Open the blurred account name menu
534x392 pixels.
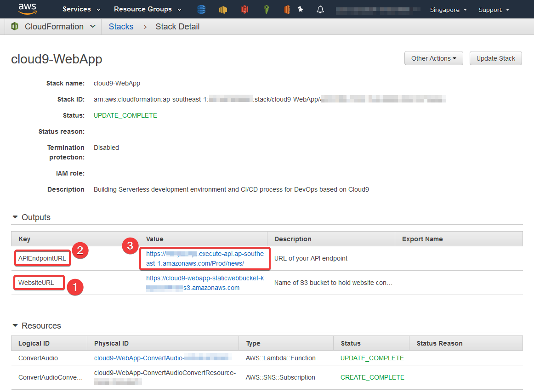coord(378,10)
